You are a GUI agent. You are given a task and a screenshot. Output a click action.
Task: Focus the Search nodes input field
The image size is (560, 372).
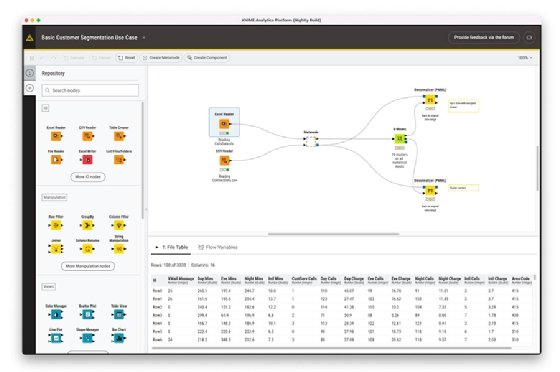(90, 90)
